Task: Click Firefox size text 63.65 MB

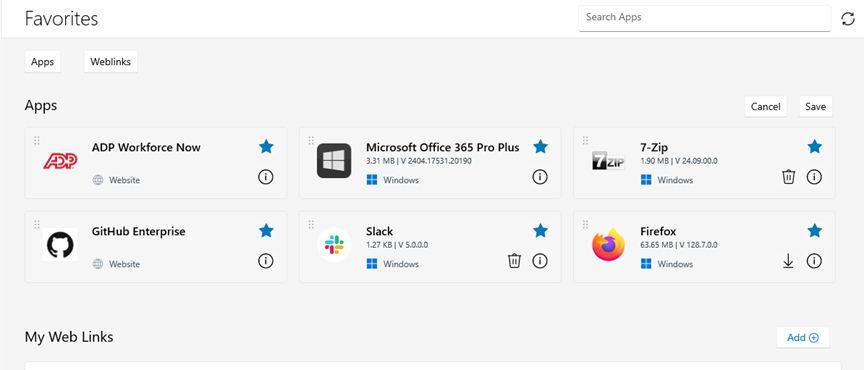Action: click(x=657, y=245)
